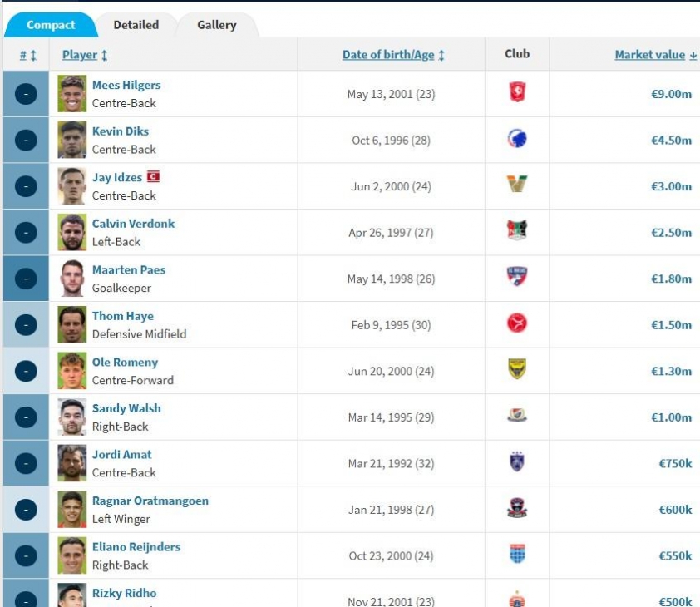Click the round dash button for Eliano Reijnders

pos(26,555)
